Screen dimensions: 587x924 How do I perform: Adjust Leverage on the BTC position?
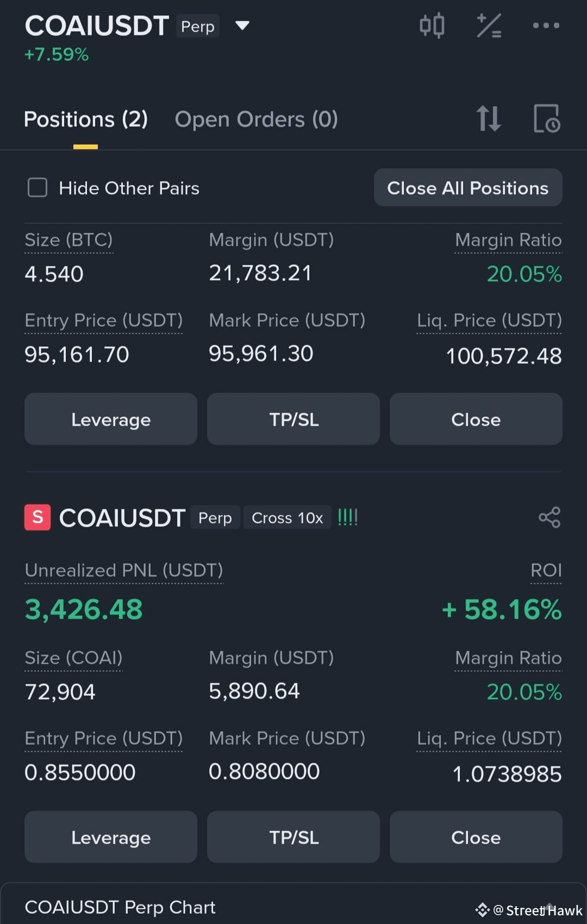click(x=111, y=419)
